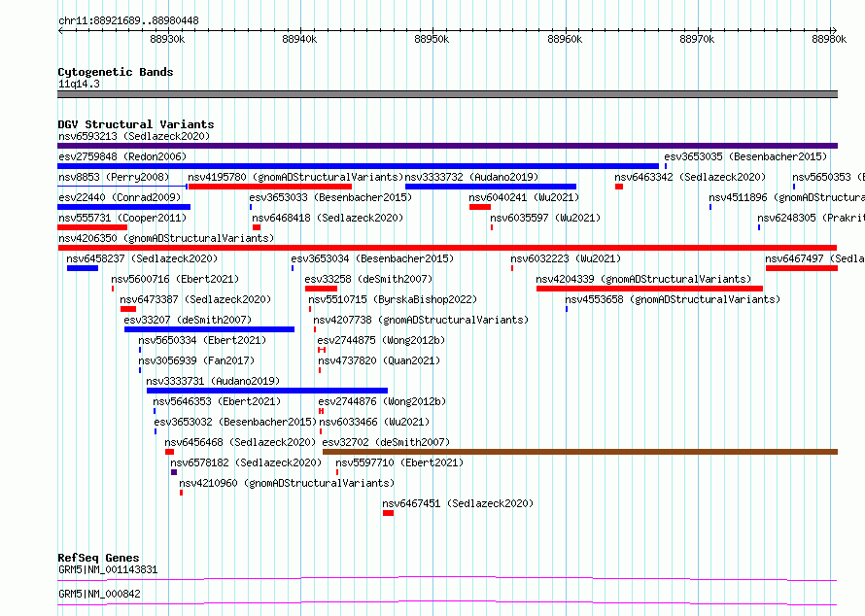
Task: Click nsv5646353 (Ebert2021) label
Action: tap(217, 401)
